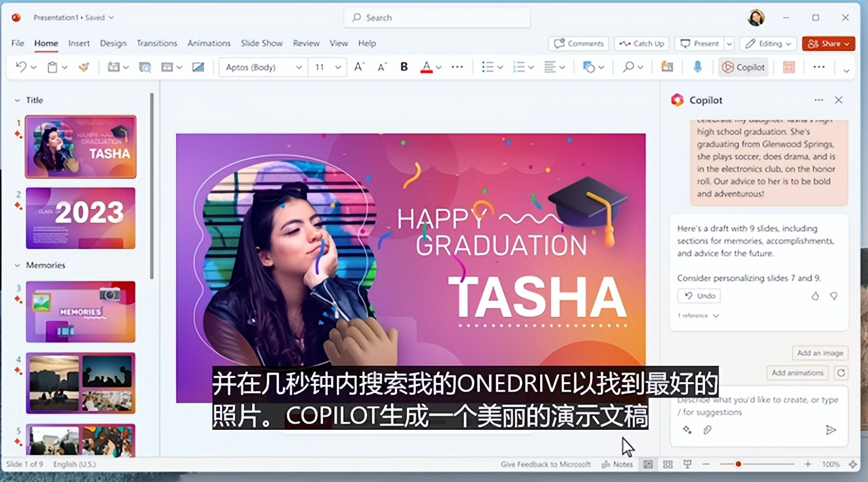This screenshot has height=482, width=868.
Task: Toggle the Copilot pane button
Action: point(743,67)
